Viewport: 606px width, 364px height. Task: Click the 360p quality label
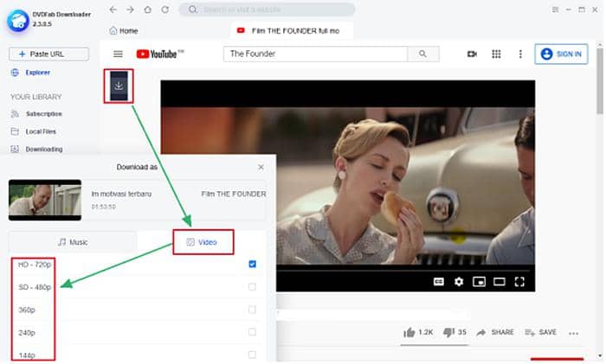point(27,310)
